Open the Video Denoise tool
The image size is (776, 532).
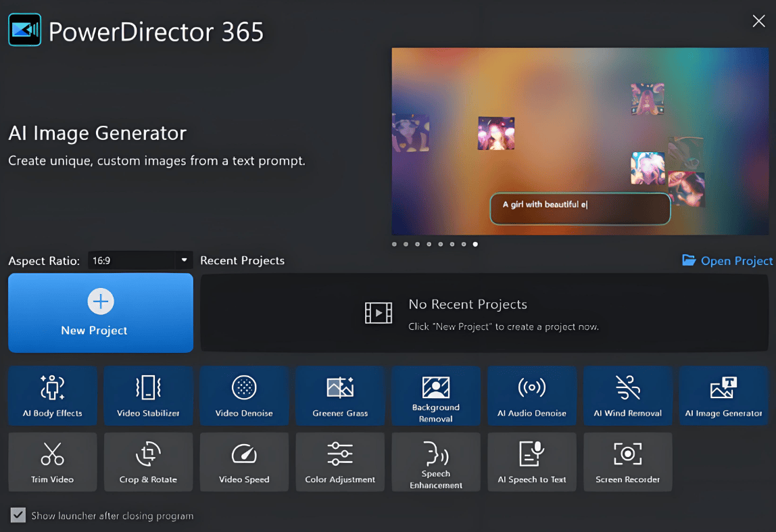coord(244,395)
